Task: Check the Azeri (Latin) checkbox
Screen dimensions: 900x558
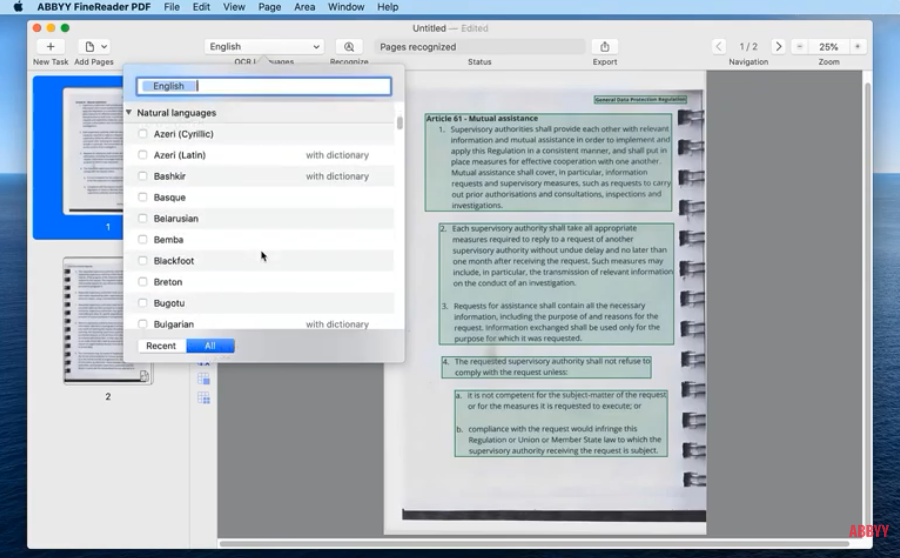Action: coord(142,155)
